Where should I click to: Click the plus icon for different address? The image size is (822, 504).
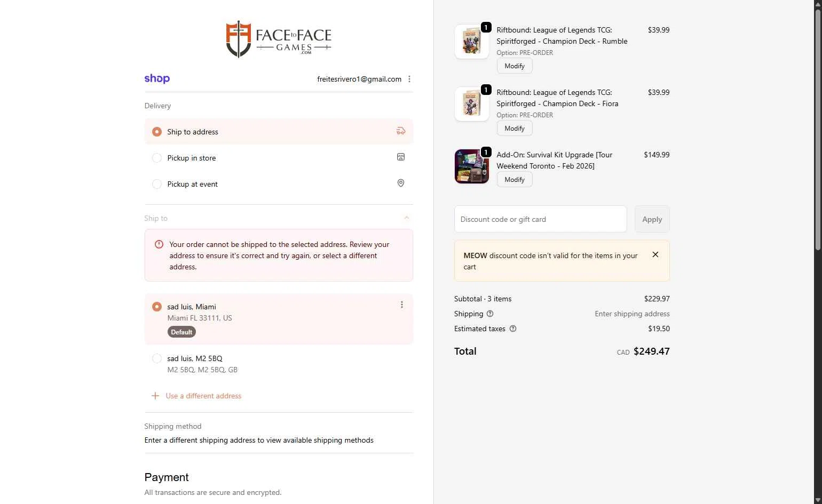pos(155,396)
